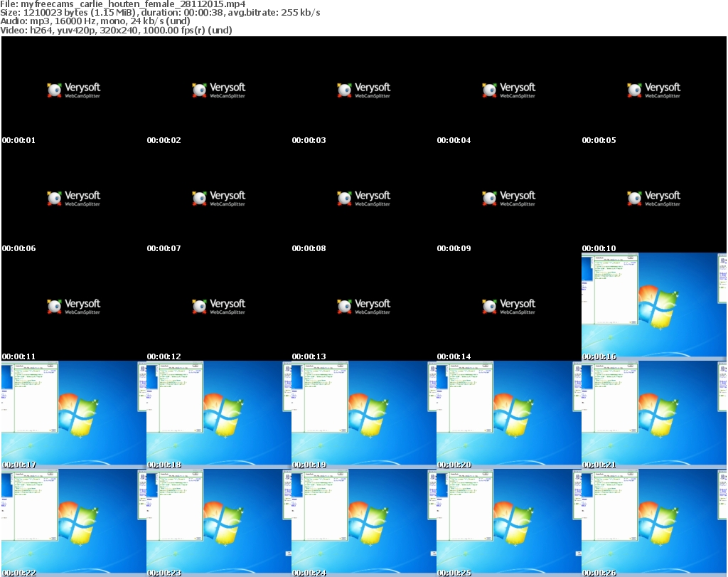Select the thumbnail marked 00:00:05
This screenshot has width=728, height=577.
coord(654,90)
